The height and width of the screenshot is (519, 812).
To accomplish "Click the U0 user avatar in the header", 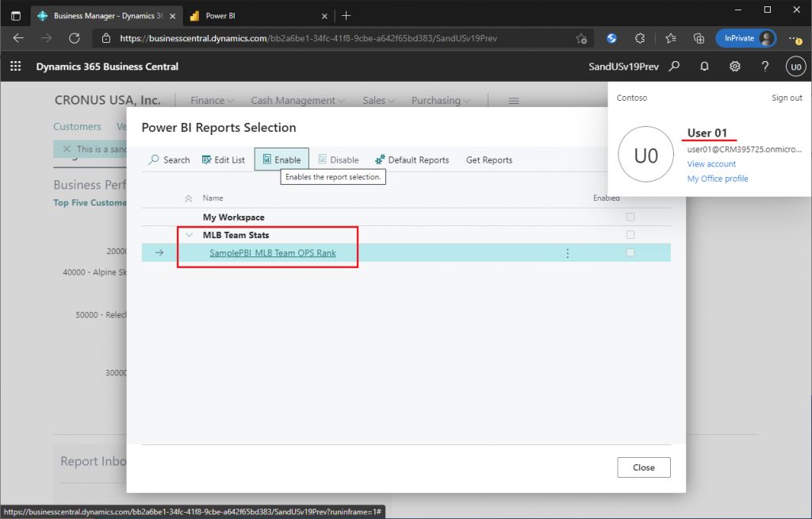I will pos(796,67).
